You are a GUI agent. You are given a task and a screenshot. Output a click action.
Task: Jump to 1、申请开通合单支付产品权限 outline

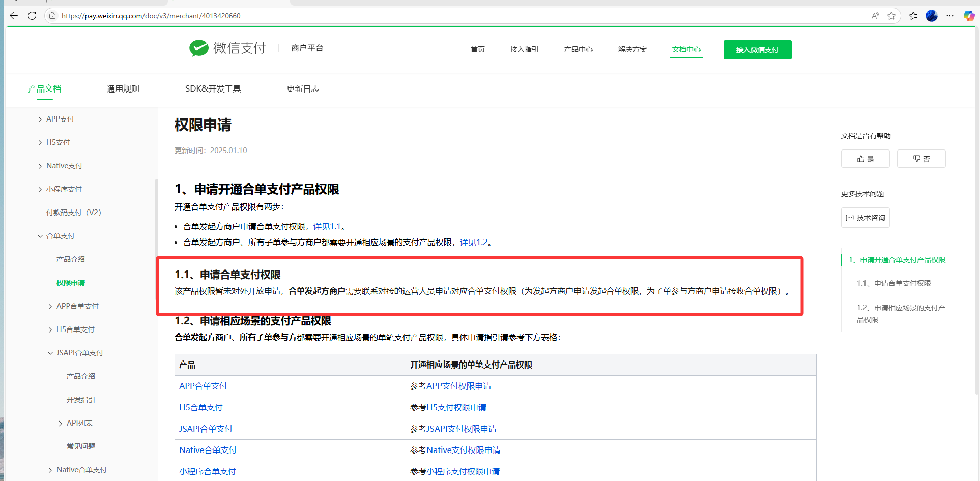[x=897, y=260]
